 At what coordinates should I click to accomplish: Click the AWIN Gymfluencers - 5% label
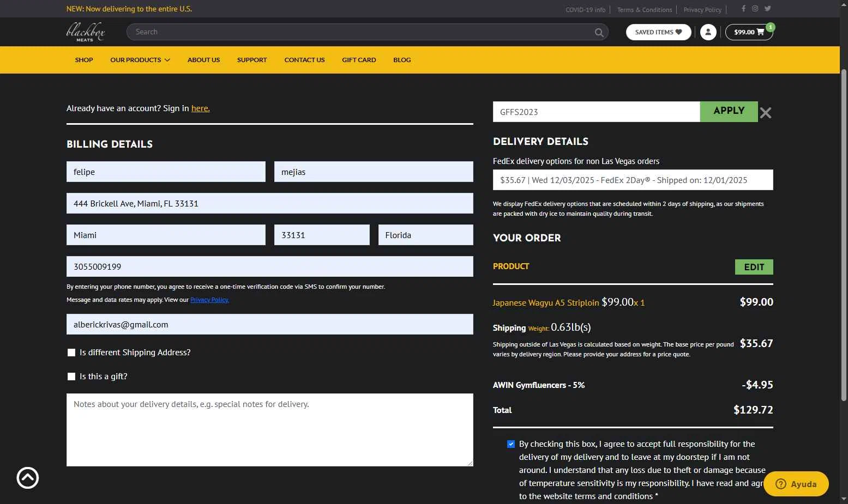click(539, 385)
